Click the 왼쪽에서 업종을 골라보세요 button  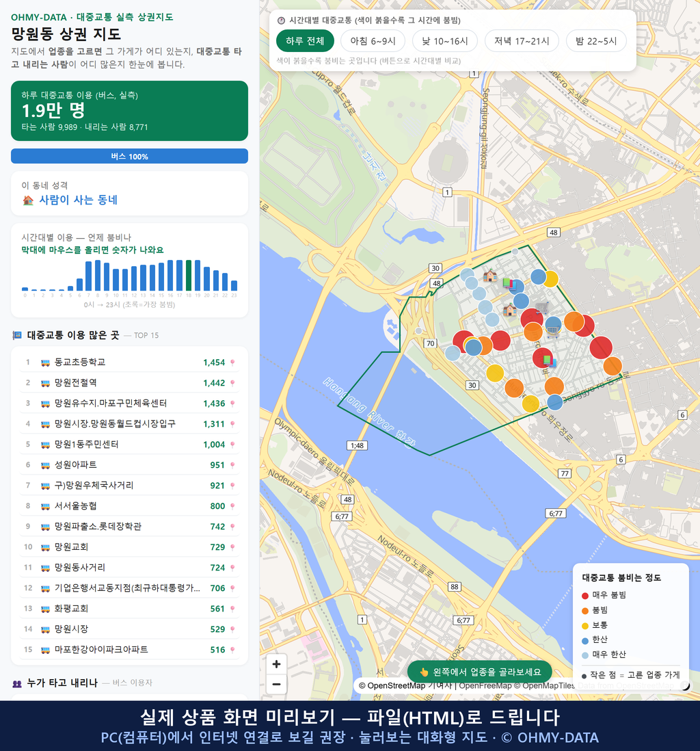[480, 672]
